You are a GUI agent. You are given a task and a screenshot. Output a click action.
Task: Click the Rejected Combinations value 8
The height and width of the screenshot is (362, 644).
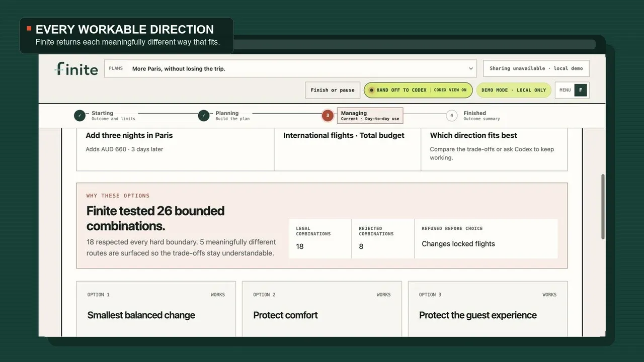pyautogui.click(x=361, y=246)
